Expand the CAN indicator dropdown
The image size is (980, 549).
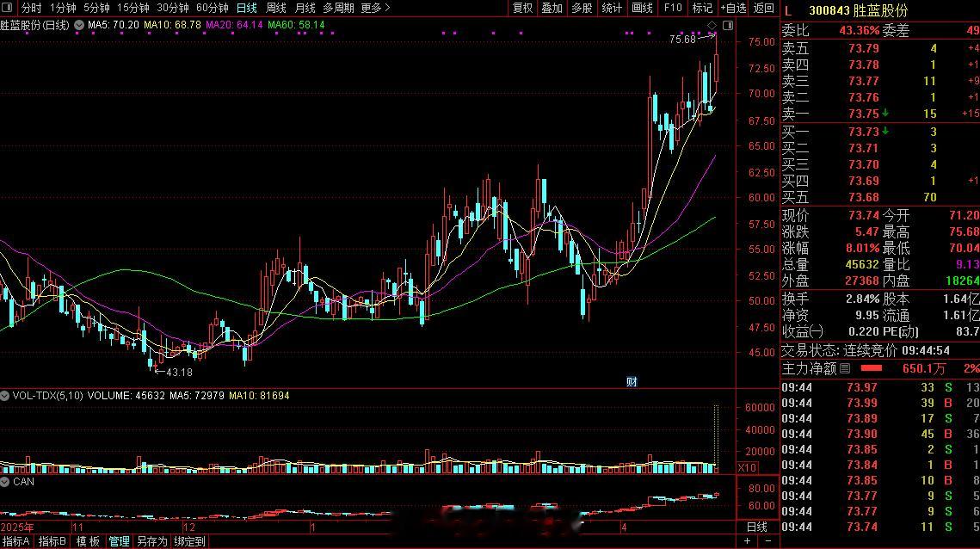pyautogui.click(x=5, y=482)
